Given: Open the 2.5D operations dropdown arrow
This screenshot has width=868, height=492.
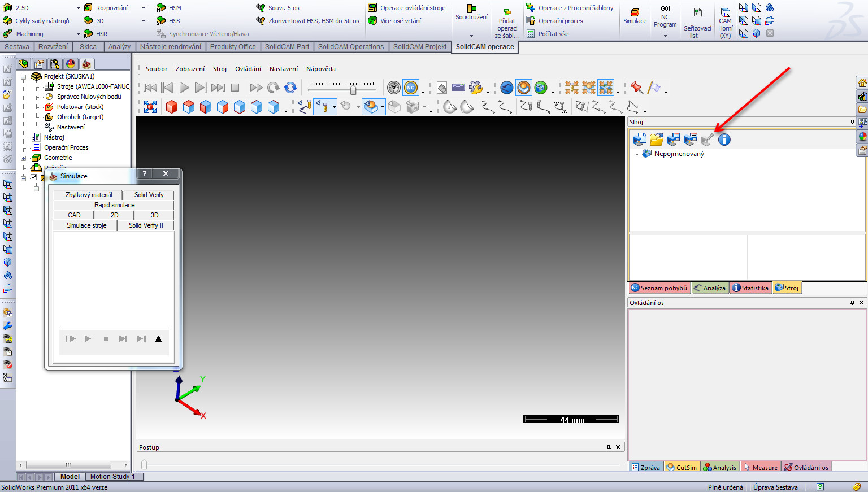Looking at the screenshot, I should pyautogui.click(x=78, y=8).
